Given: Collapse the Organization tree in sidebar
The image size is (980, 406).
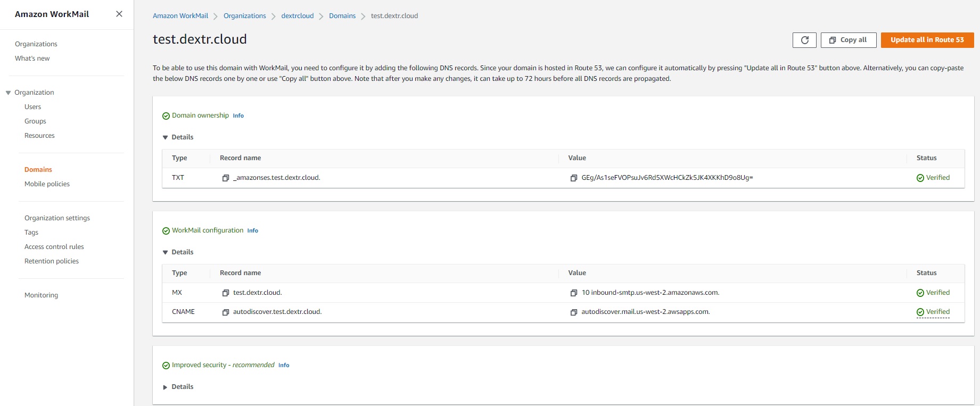Looking at the screenshot, I should coord(9,93).
